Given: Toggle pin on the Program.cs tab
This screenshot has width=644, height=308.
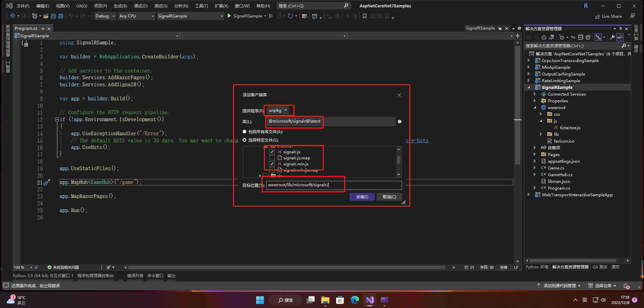Looking at the screenshot, I should (43, 29).
